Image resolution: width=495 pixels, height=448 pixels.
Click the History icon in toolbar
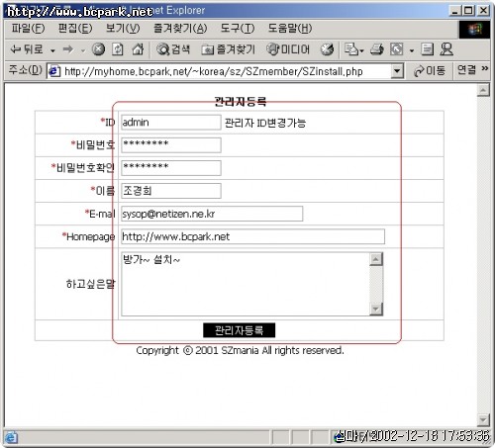coord(327,49)
